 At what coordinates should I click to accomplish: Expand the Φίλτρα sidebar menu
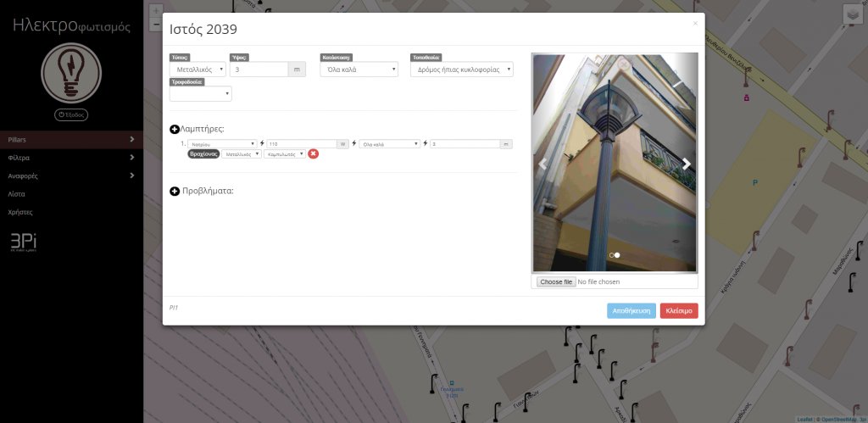[x=71, y=158]
